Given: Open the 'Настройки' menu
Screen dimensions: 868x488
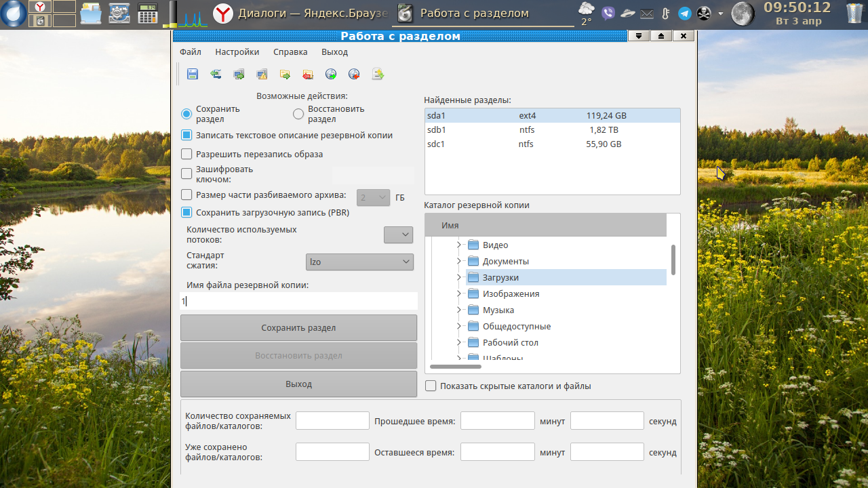Looking at the screenshot, I should coord(237,52).
